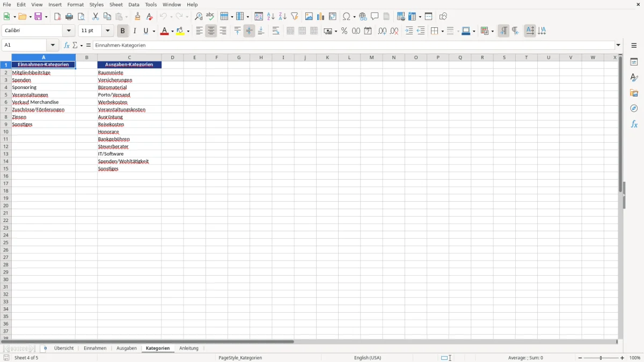The width and height of the screenshot is (644, 362).
Task: Open Find & Replace
Action: tap(199, 17)
